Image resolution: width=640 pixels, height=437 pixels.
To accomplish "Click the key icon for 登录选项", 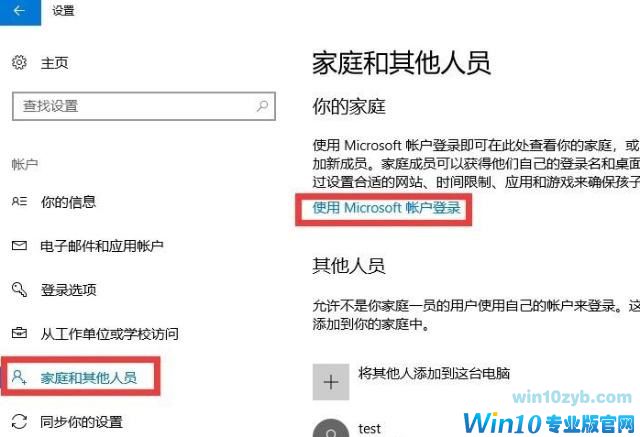I will point(19,290).
